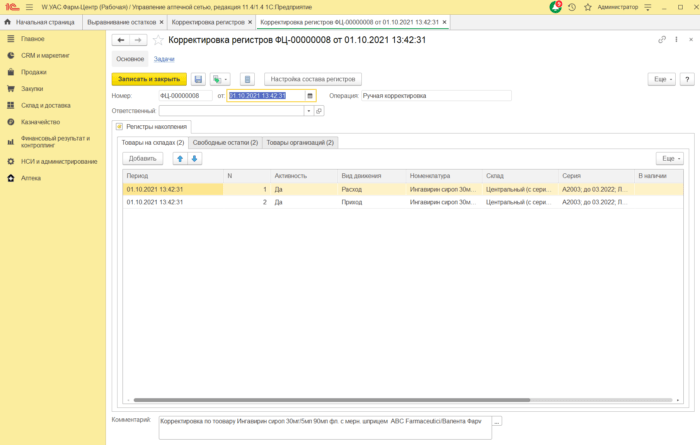
Task: Open the top-right Еще dropdown menu
Action: coord(661,79)
